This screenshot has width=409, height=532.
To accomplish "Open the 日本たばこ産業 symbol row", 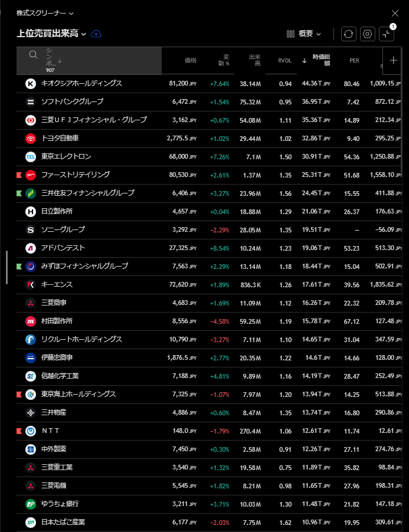I will coord(209,523).
